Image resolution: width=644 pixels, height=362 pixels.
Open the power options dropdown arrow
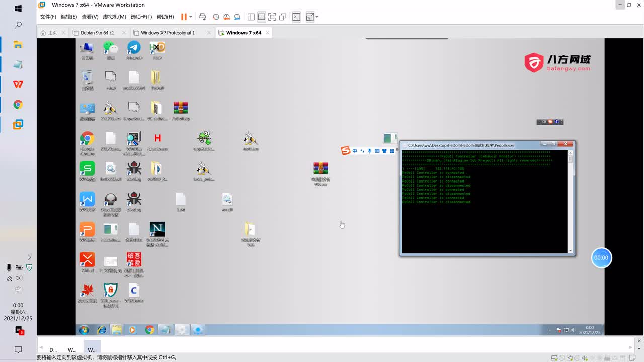191,17
